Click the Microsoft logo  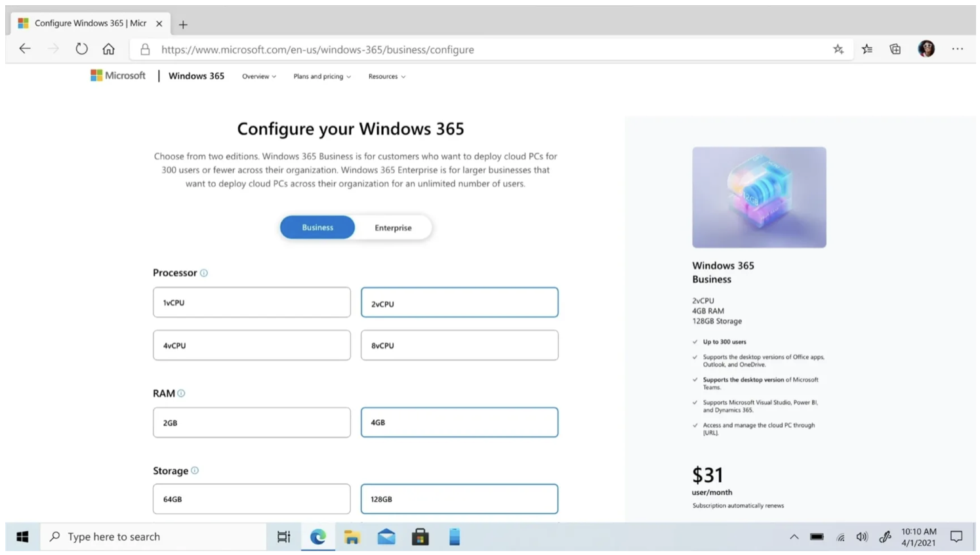point(118,75)
